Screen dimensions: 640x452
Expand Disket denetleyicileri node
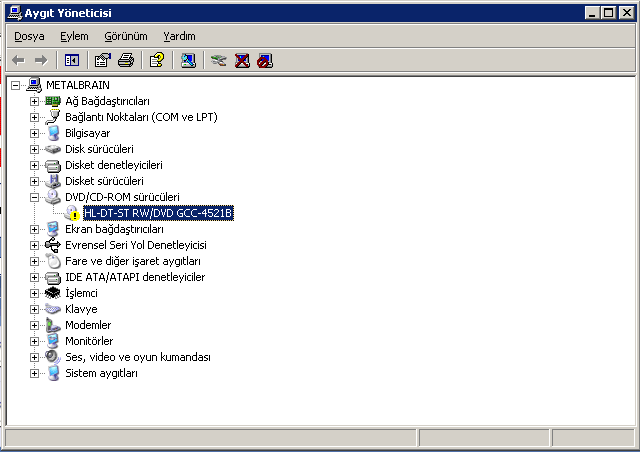click(34, 165)
